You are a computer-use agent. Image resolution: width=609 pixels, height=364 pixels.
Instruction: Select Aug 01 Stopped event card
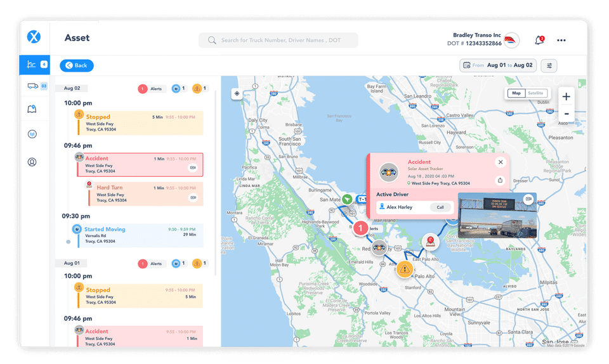pyautogui.click(x=140, y=296)
